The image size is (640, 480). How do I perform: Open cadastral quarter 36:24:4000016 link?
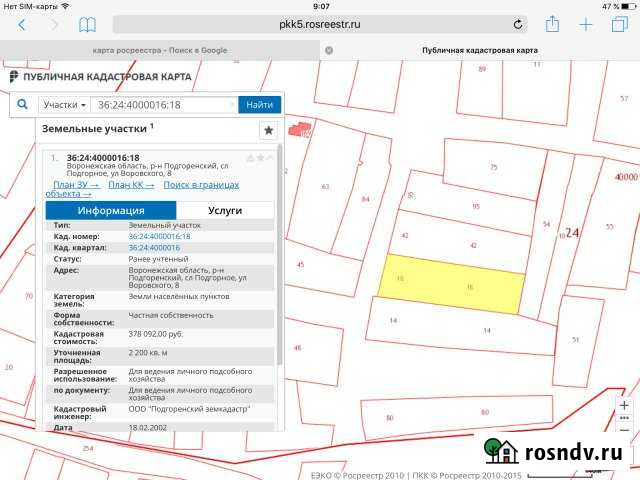[x=154, y=248]
